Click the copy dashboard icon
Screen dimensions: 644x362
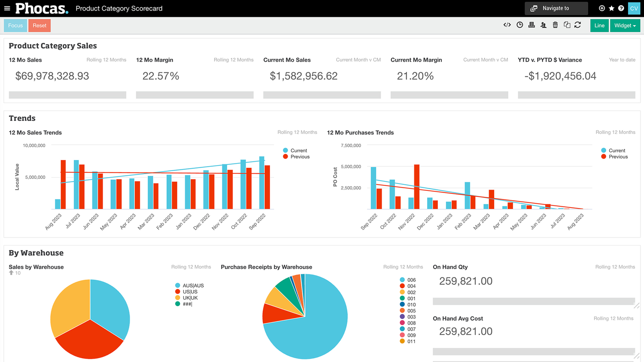tap(567, 25)
